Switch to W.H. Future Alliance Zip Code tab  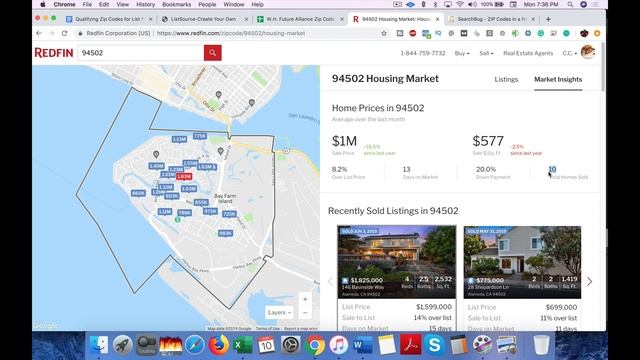tap(299, 19)
